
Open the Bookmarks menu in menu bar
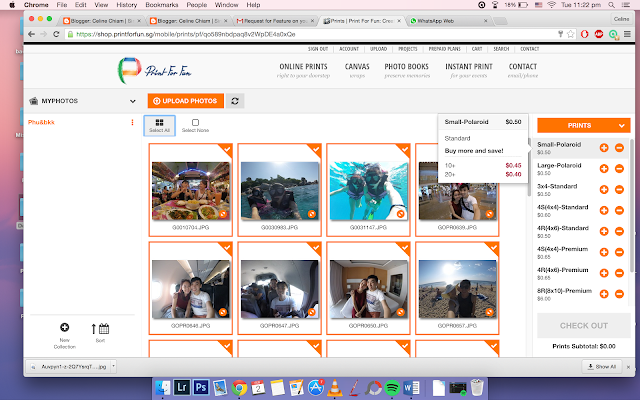(x=162, y=5)
